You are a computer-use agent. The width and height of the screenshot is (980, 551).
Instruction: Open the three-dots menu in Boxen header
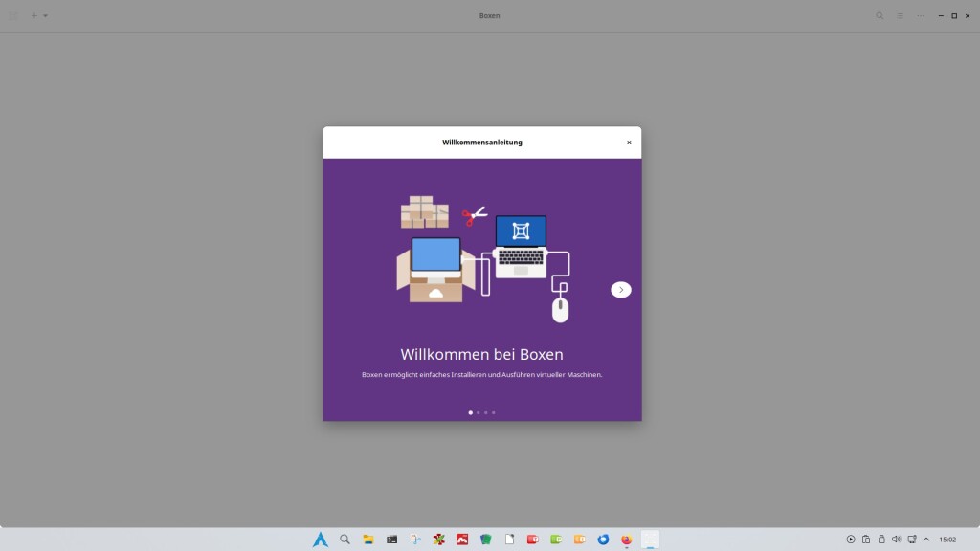pos(921,15)
